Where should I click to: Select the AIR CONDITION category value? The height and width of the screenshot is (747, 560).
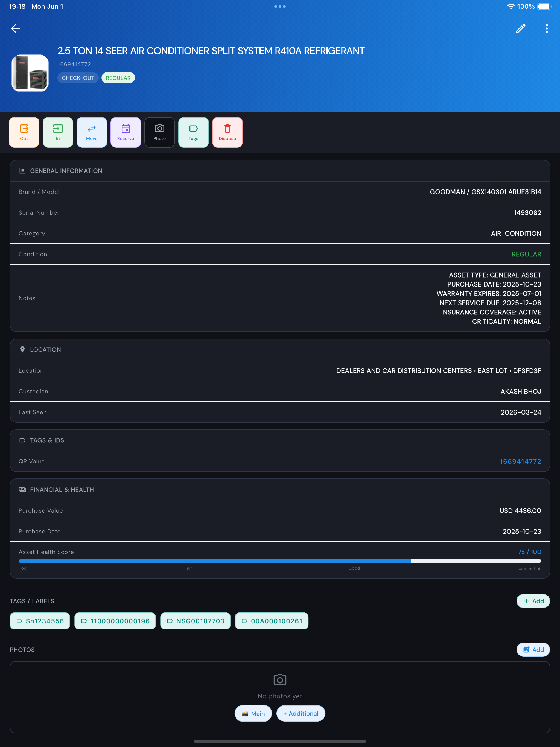pyautogui.click(x=516, y=233)
